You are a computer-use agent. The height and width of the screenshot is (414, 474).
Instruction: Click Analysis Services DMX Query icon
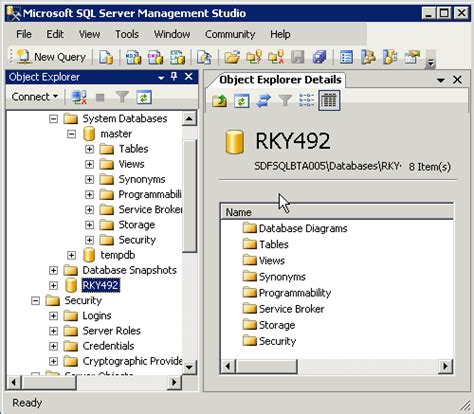pos(155,57)
